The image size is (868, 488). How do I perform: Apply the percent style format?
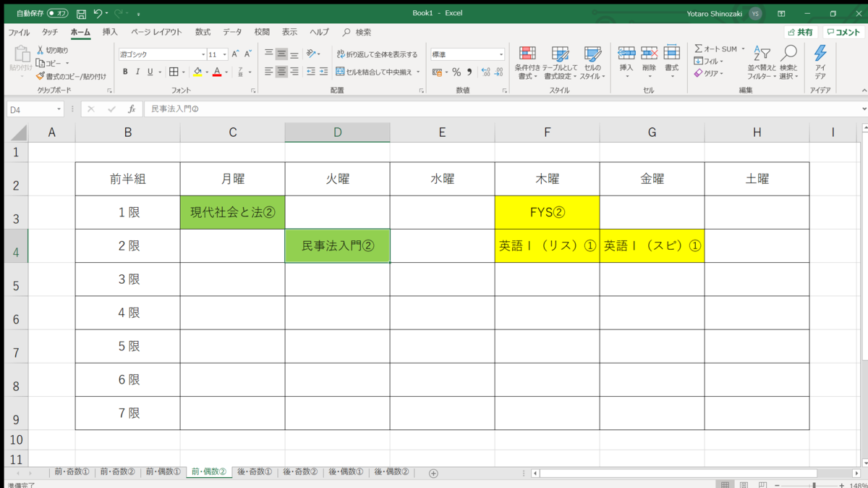(x=456, y=72)
